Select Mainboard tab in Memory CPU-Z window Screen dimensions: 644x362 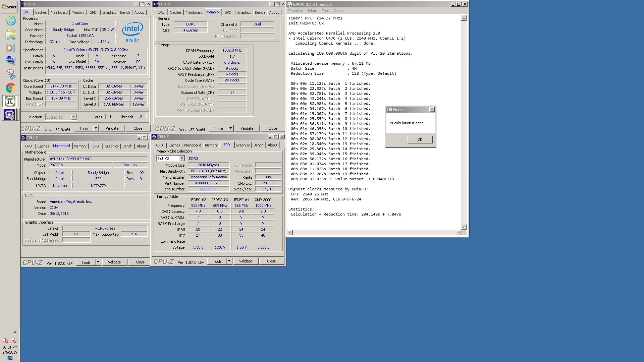[194, 12]
